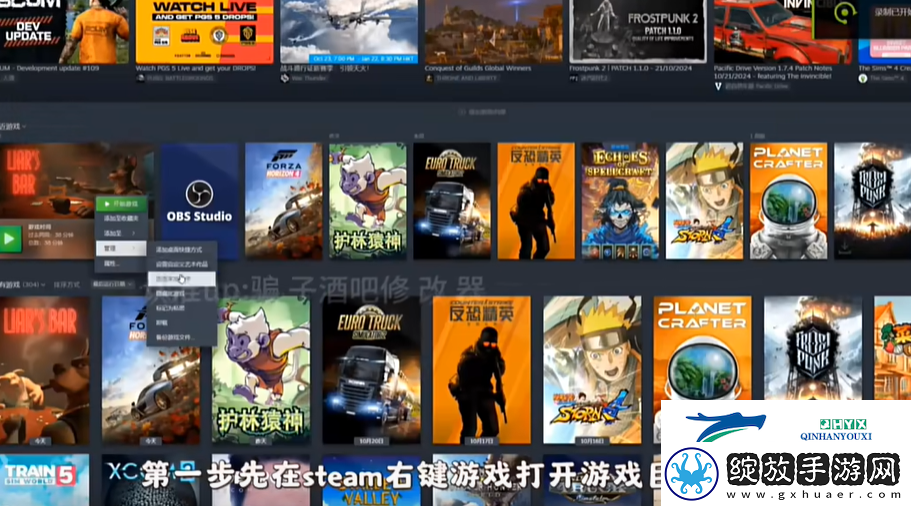Expand the 管理 submenu entry
The height and width of the screenshot is (506, 911).
point(121,248)
